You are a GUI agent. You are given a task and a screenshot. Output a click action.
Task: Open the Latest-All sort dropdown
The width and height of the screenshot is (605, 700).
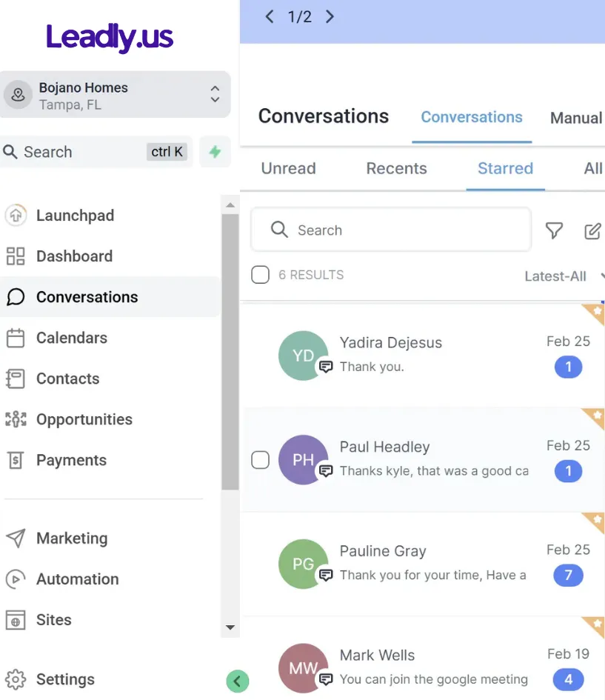(564, 276)
